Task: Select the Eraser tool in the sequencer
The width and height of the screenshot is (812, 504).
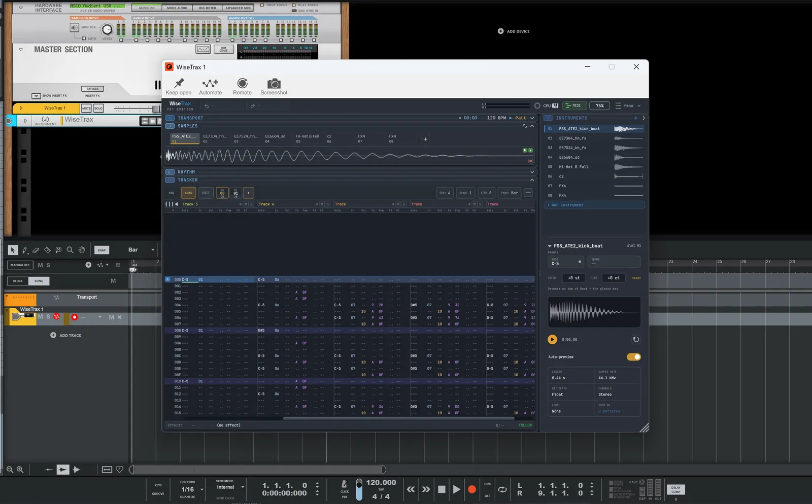Action: click(36, 250)
